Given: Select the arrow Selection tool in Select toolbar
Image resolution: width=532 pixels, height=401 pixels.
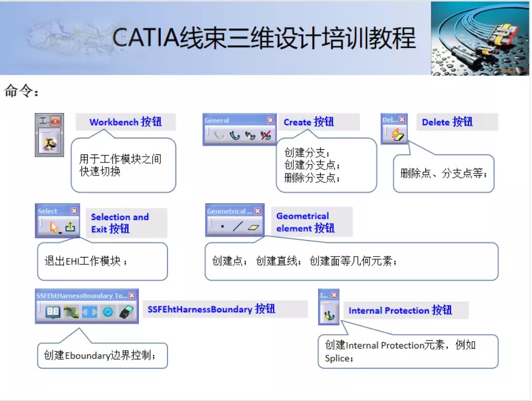Looking at the screenshot, I should coord(54,226).
